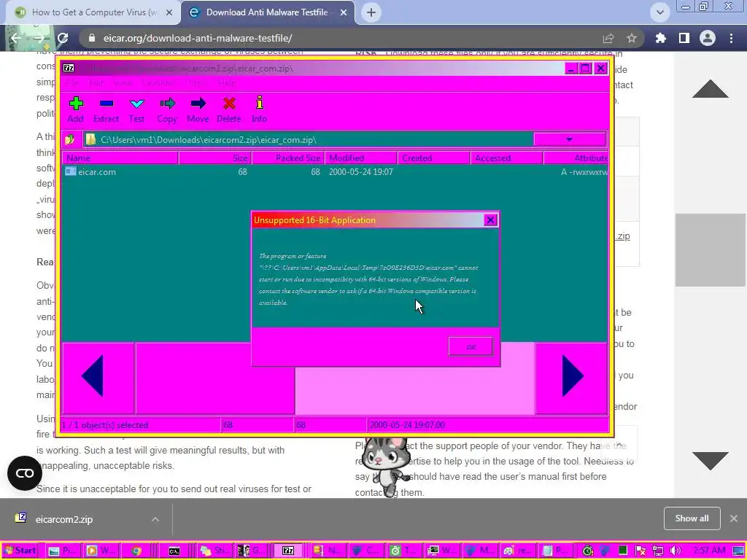Image resolution: width=747 pixels, height=560 pixels.
Task: Switch to Download Anti Malware Testfile tab
Action: pos(268,12)
